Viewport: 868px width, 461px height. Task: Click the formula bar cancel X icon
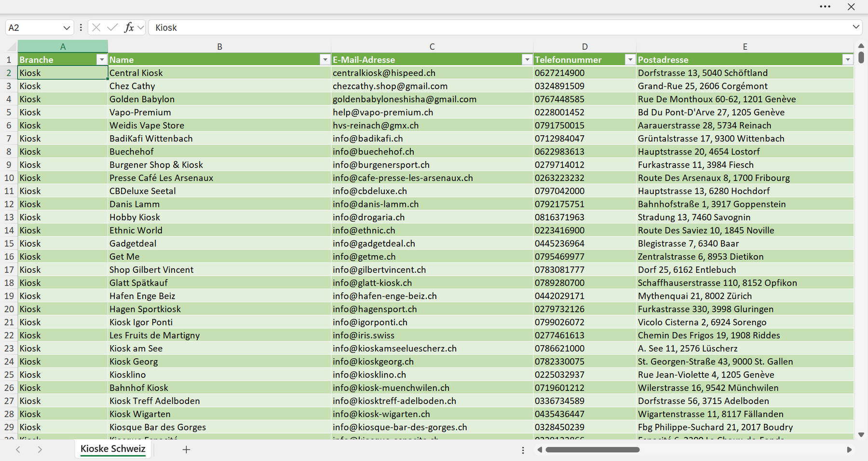pyautogui.click(x=96, y=28)
